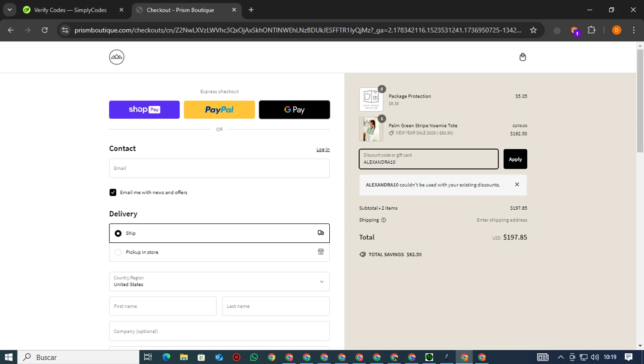Open Windows Start menu
This screenshot has height=364, width=644.
[x=9, y=357]
